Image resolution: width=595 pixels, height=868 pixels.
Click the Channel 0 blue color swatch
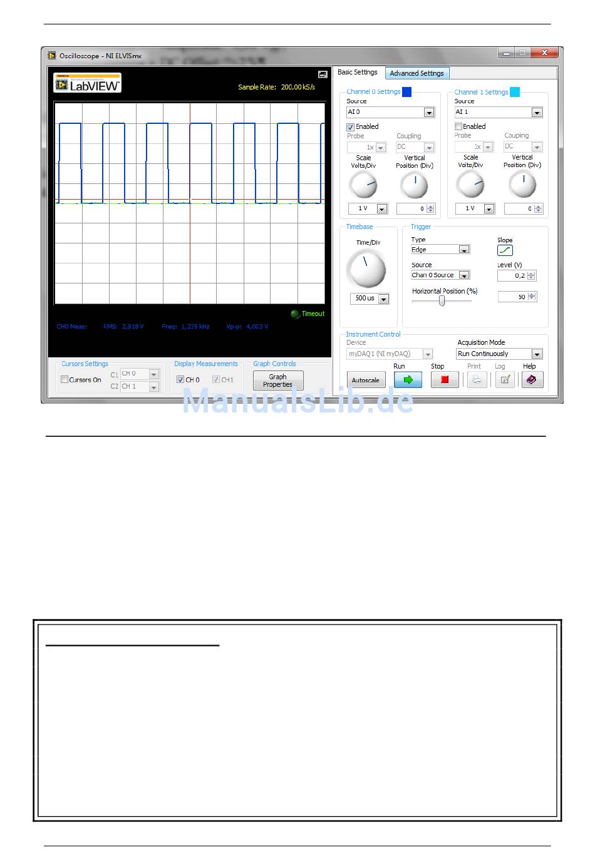point(406,92)
